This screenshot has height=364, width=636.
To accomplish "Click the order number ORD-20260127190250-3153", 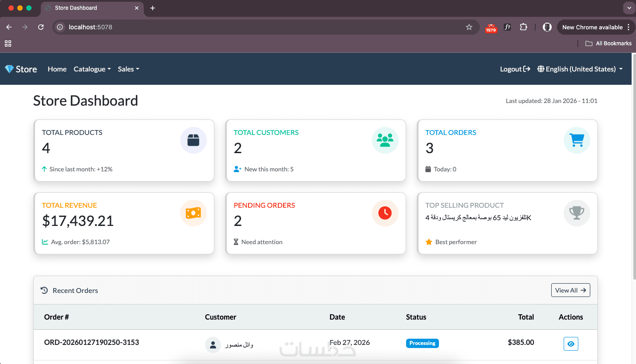I will pos(92,342).
